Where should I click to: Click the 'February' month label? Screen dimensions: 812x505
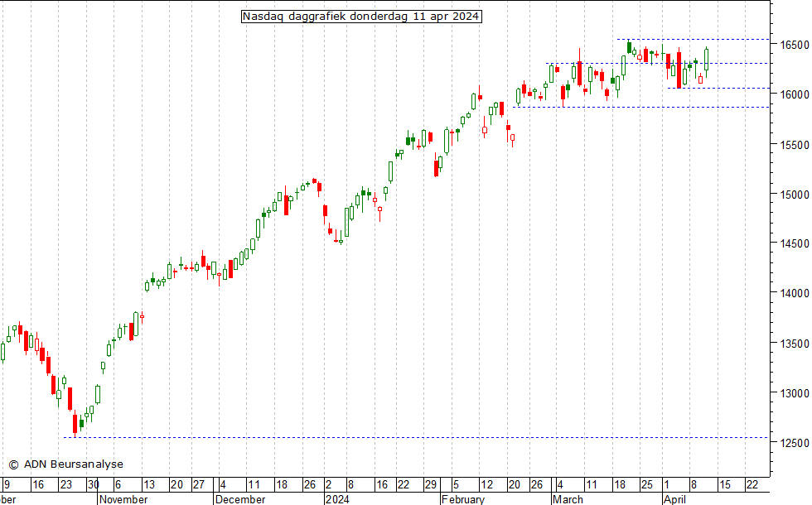pyautogui.click(x=463, y=499)
